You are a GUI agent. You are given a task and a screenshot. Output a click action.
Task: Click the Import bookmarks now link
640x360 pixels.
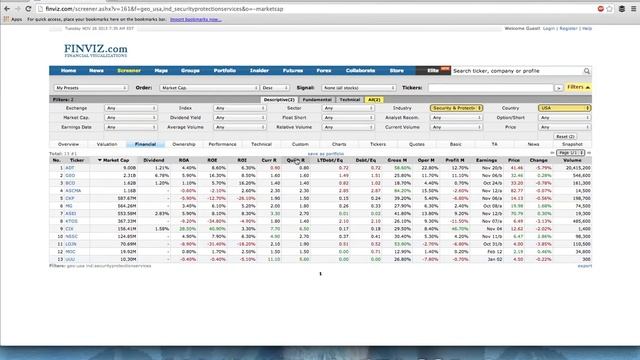click(196, 19)
